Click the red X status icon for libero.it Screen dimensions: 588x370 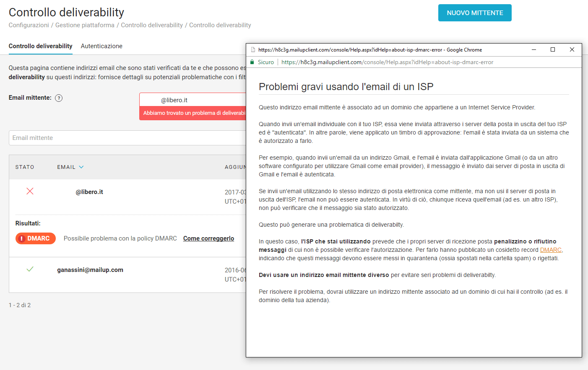tap(30, 191)
